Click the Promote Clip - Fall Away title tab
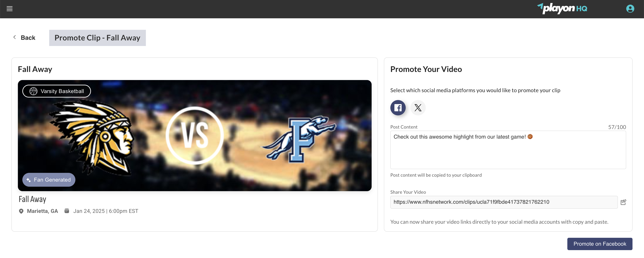This screenshot has height=258, width=644. 97,38
